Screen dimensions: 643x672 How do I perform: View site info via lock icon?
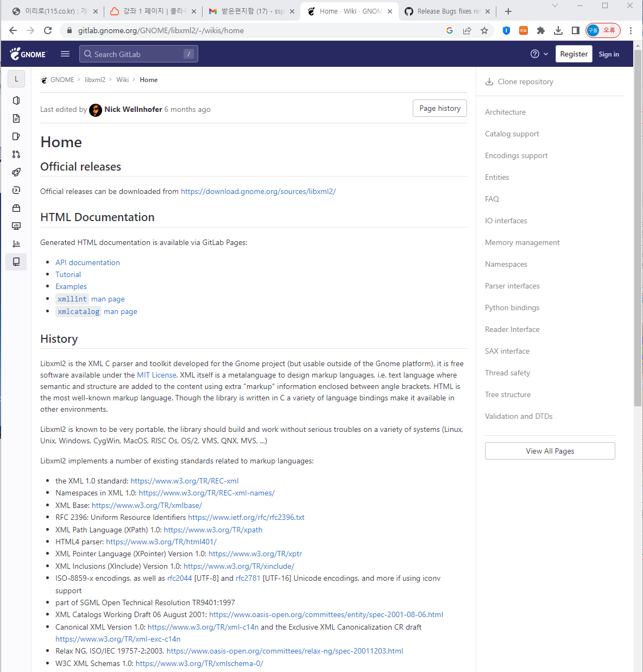(x=70, y=30)
